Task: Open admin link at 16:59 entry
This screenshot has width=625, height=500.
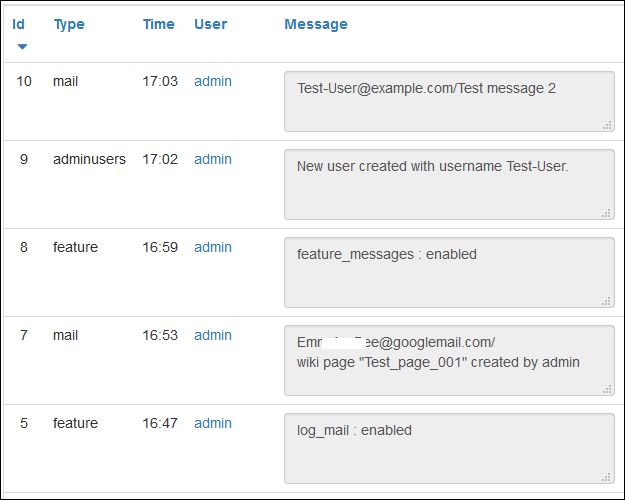Action: pos(213,247)
